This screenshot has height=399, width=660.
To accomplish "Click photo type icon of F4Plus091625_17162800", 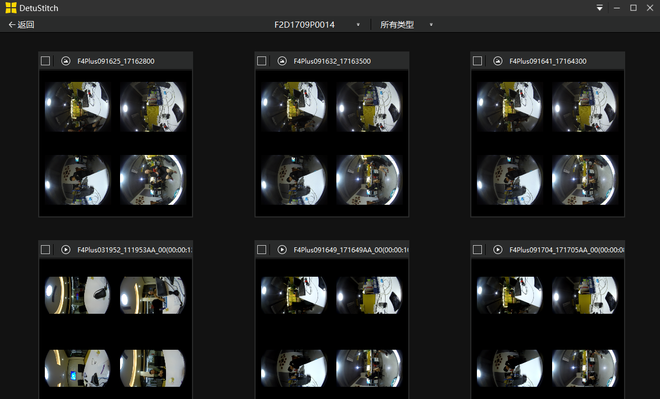I will [x=66, y=61].
